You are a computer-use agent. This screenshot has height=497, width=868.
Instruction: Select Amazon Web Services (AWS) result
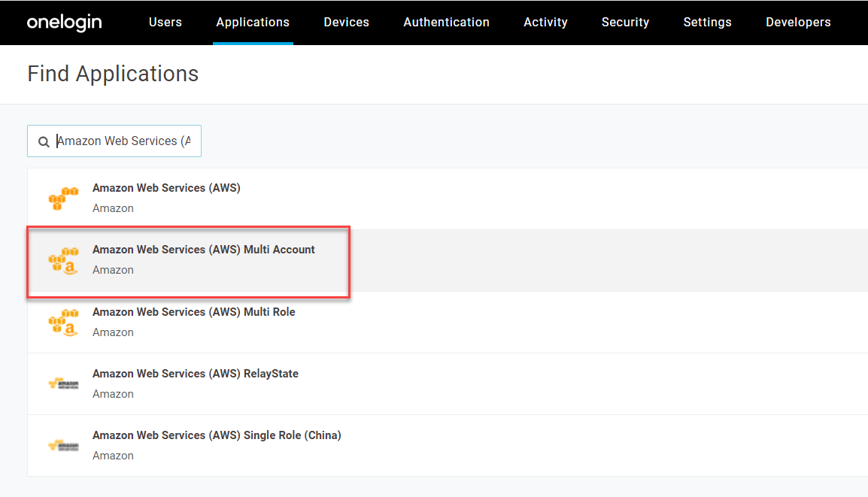448,198
